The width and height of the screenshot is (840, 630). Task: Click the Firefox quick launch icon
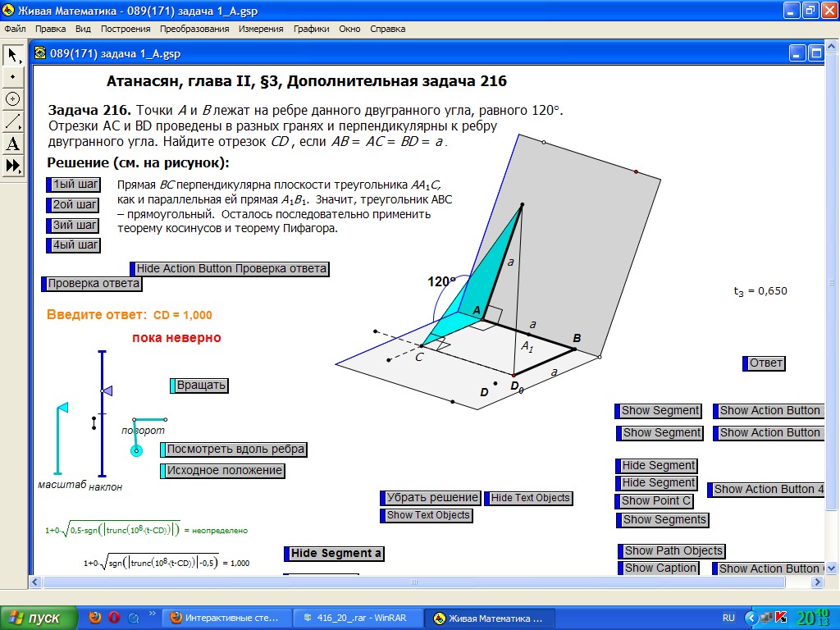95,618
